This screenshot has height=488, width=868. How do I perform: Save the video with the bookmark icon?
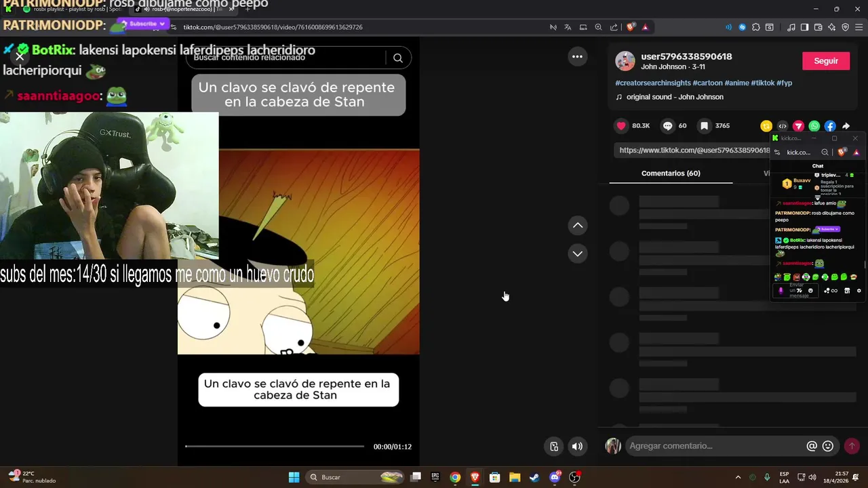(x=705, y=125)
